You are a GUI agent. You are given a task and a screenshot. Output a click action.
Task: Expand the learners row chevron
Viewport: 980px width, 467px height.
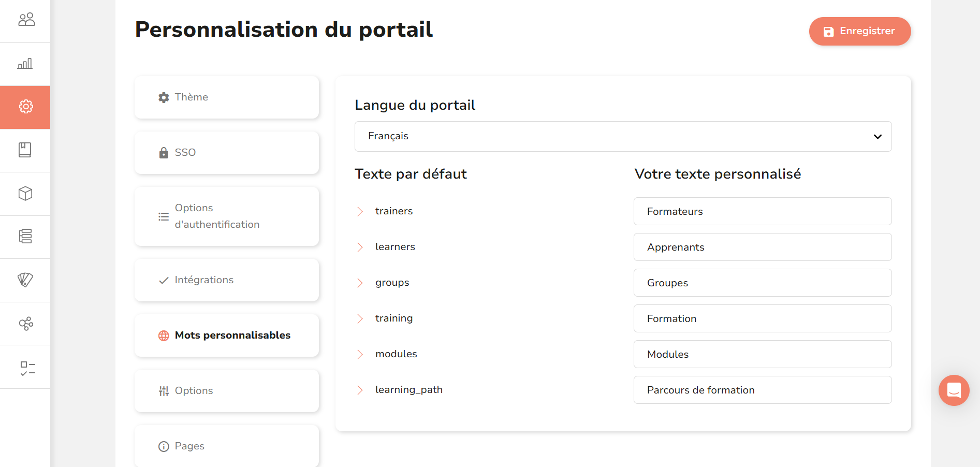click(x=360, y=247)
